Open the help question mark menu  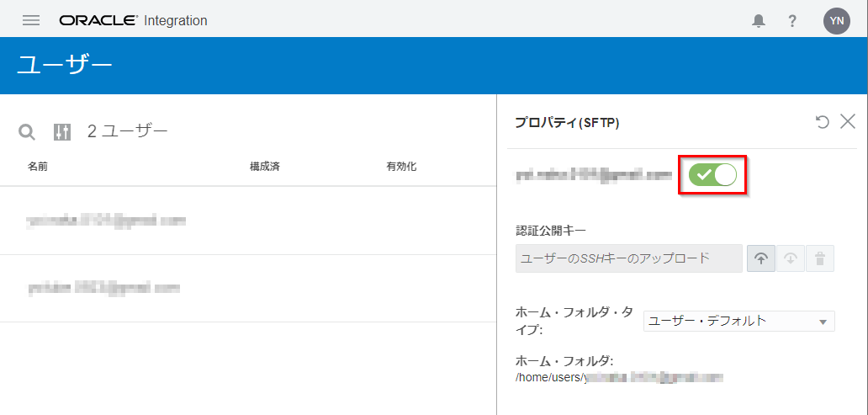[x=792, y=21]
